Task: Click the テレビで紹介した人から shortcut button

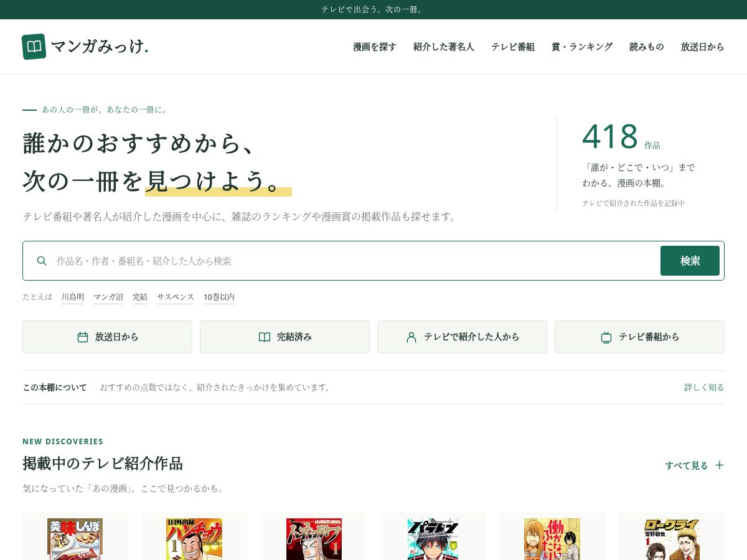Action: point(462,337)
